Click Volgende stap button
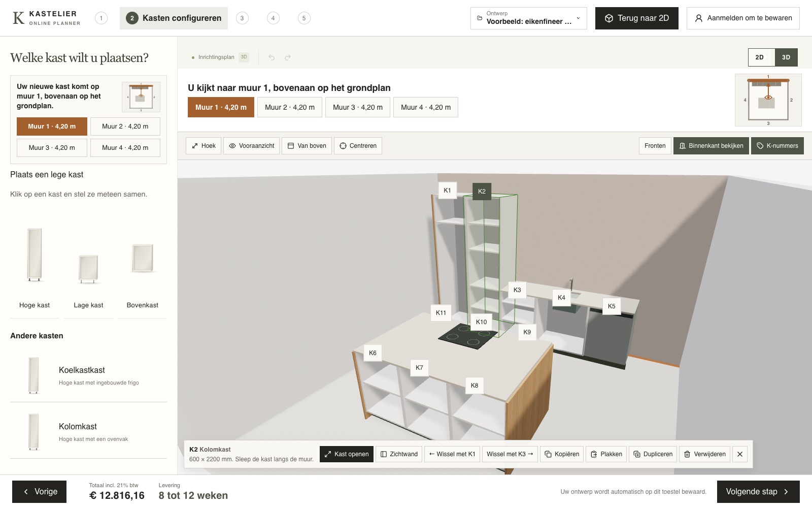 758,492
